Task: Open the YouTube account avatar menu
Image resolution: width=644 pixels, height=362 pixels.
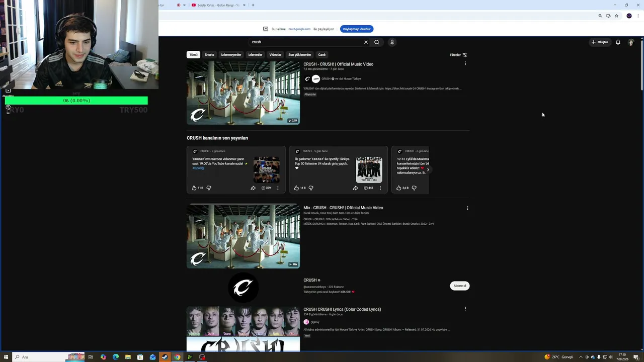Action: 631,42
